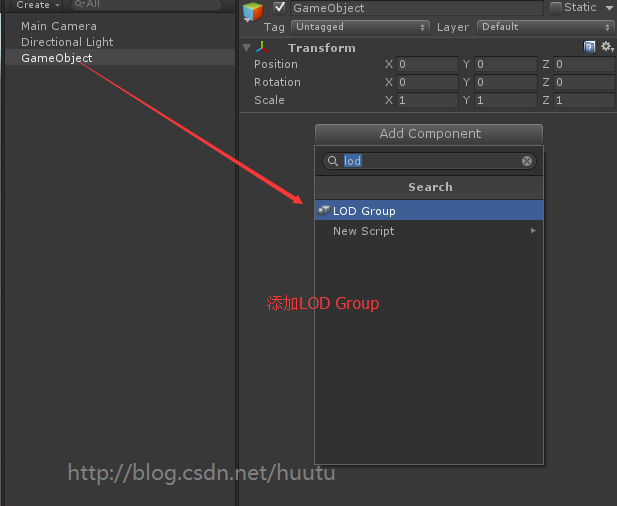
Task: Click the Rotation Z value field
Action: (584, 82)
